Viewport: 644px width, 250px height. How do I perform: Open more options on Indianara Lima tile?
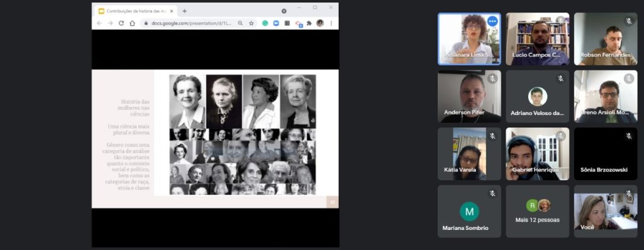(492, 21)
